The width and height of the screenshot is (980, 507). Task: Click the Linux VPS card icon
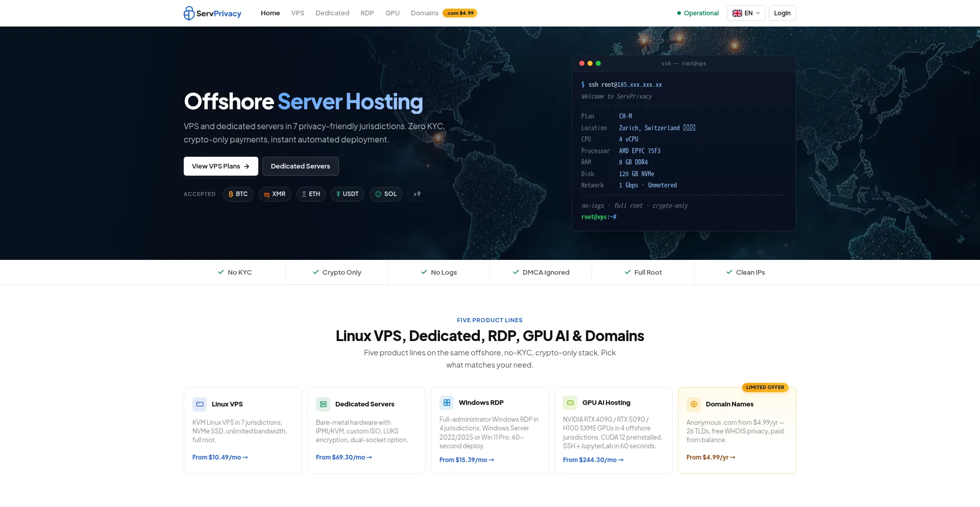point(200,404)
